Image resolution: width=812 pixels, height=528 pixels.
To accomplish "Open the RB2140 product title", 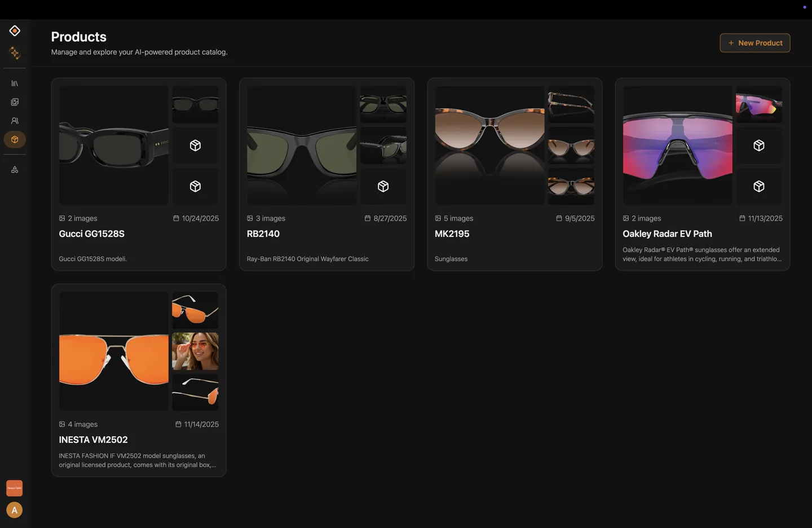I will (263, 234).
